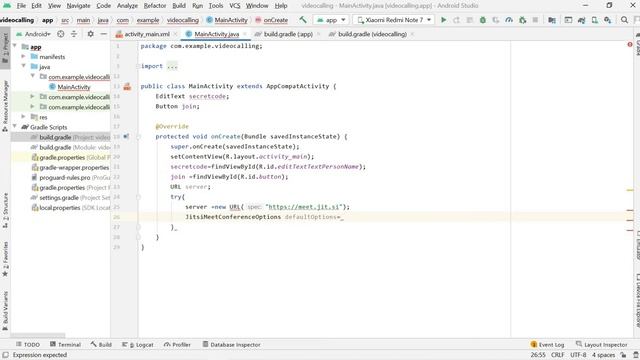Switch to activity_main.xml tab
The height and width of the screenshot is (360, 640).
pyautogui.click(x=147, y=34)
